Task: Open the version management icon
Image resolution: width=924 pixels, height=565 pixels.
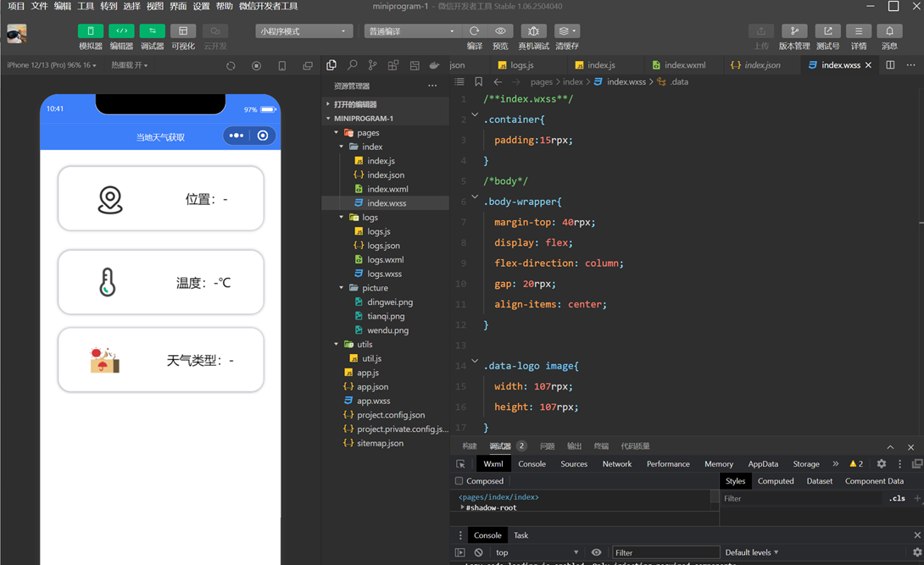Action: [x=794, y=31]
